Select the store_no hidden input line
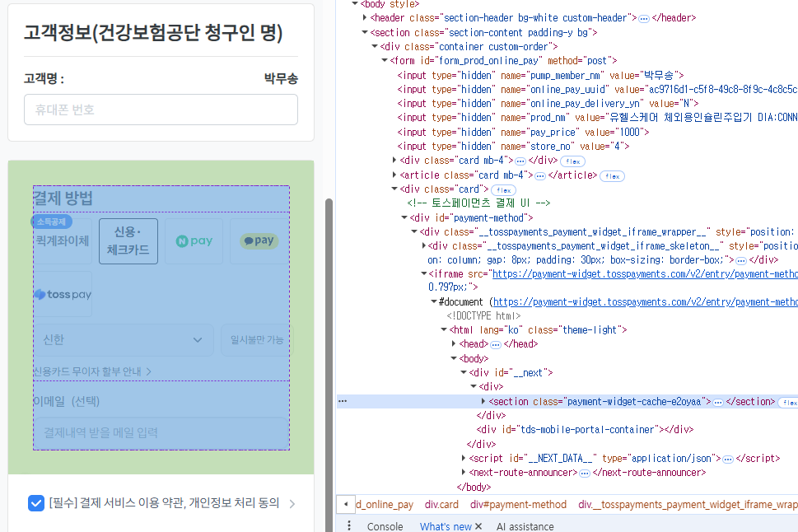 point(513,146)
